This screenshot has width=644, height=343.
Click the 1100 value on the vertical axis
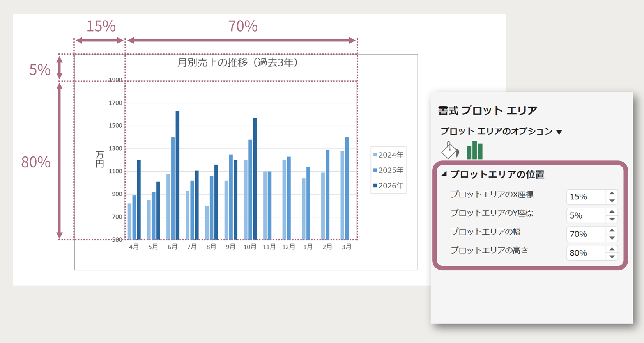click(x=115, y=171)
